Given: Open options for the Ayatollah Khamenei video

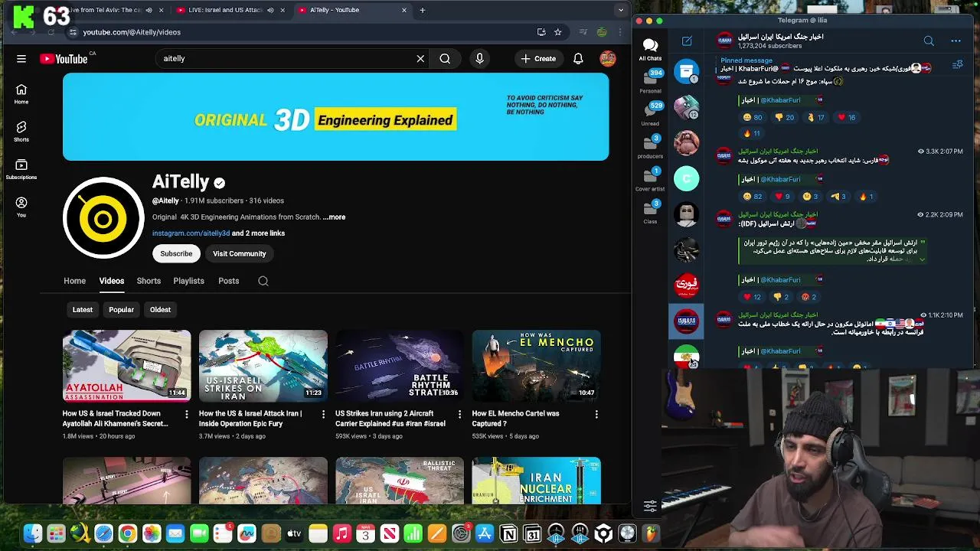Looking at the screenshot, I should [x=186, y=414].
